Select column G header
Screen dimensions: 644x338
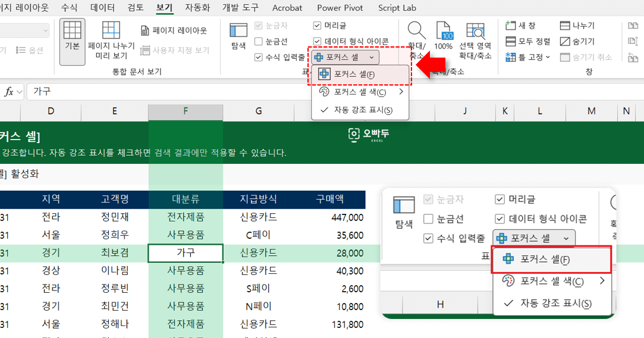tap(258, 111)
